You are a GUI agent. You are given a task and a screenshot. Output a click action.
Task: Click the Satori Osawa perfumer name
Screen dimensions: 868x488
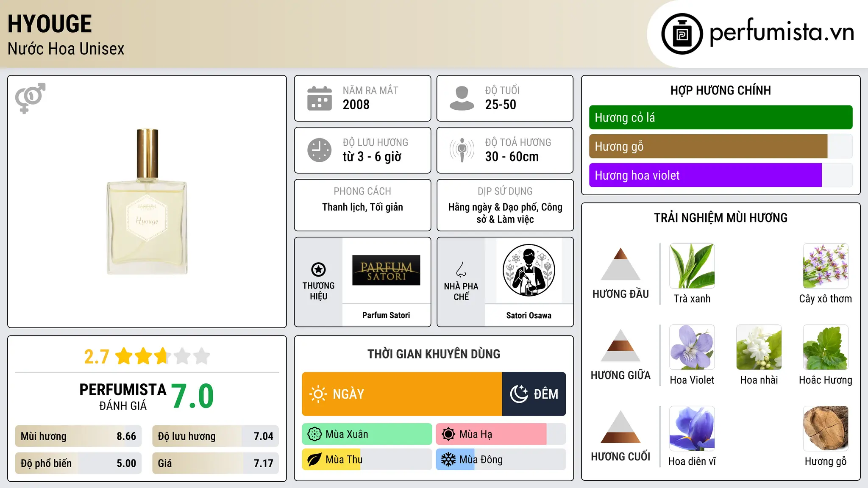click(x=529, y=315)
